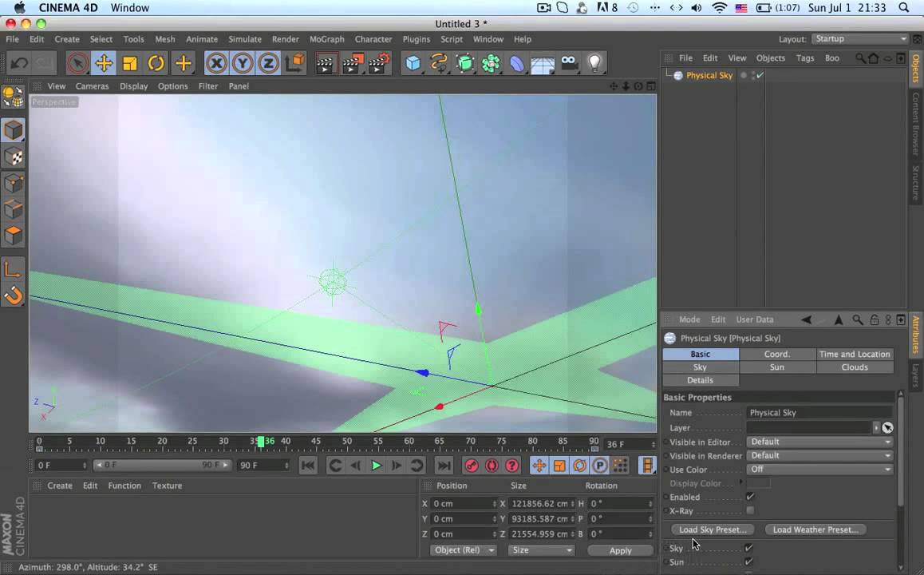Jump to animation start
Screen dimensions: 924x575
[308, 466]
